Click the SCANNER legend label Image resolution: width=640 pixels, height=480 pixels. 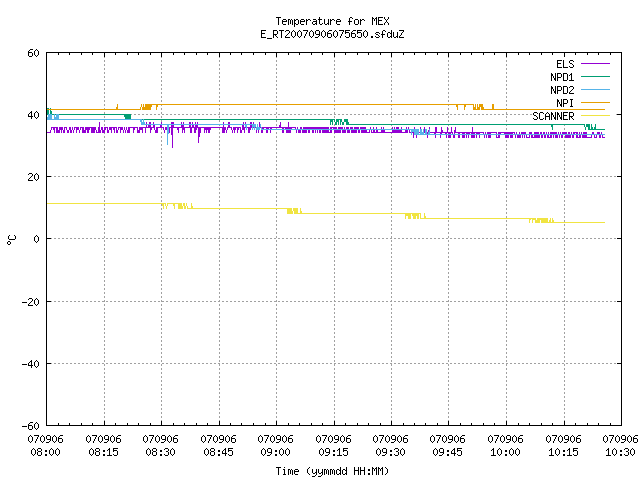point(553,116)
